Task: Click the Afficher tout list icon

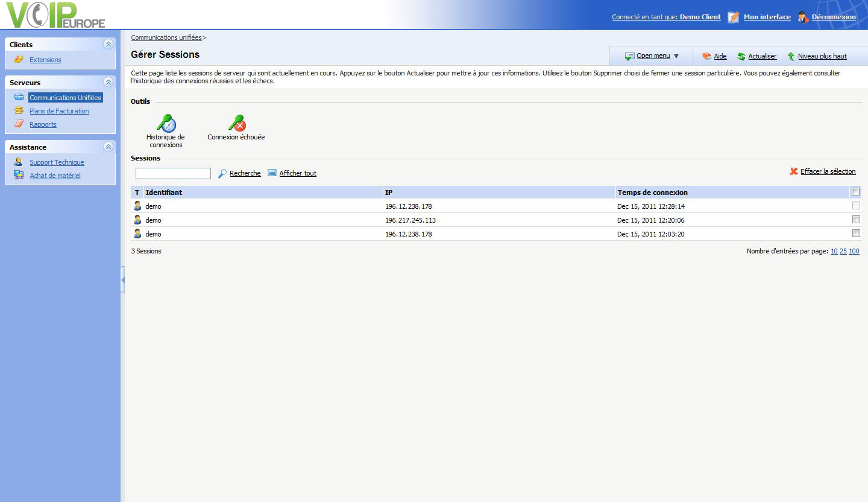Action: [272, 173]
